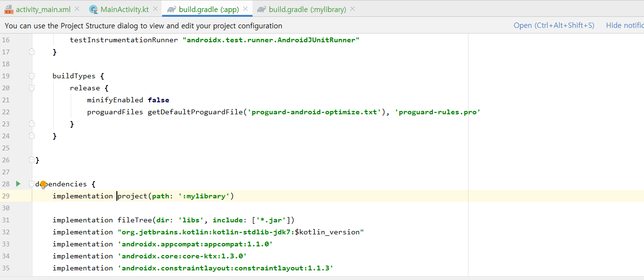The image size is (644, 280).
Task: Click the Hide notification link
Action: coord(625,25)
